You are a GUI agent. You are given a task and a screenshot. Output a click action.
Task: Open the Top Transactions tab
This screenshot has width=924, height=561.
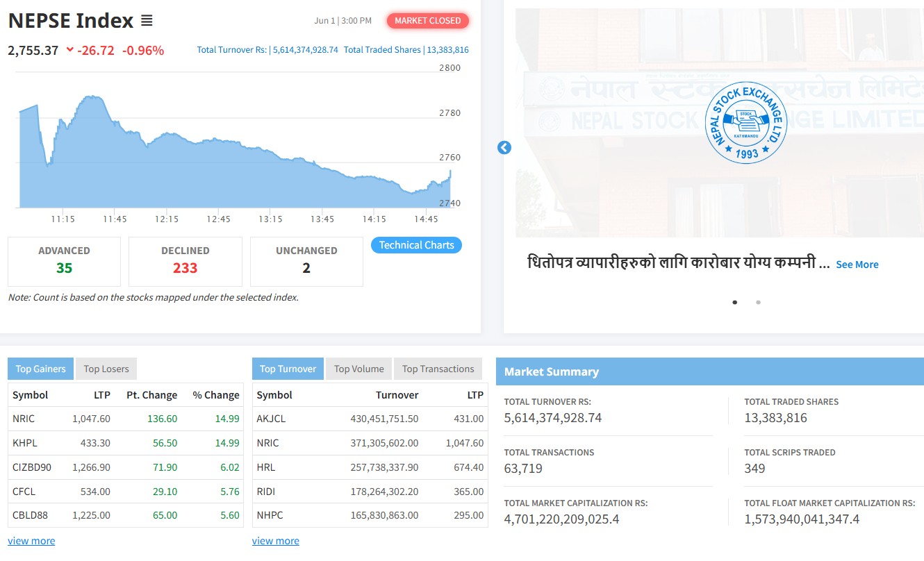tap(438, 369)
